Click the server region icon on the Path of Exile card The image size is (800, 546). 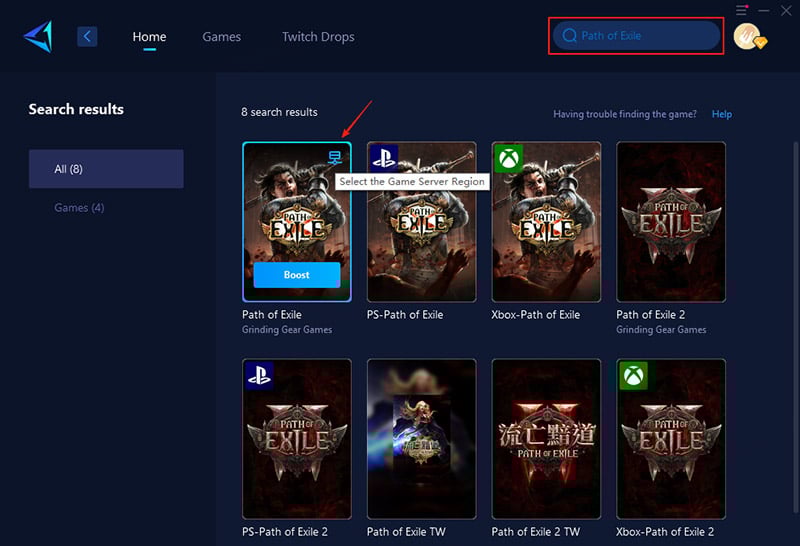click(335, 158)
